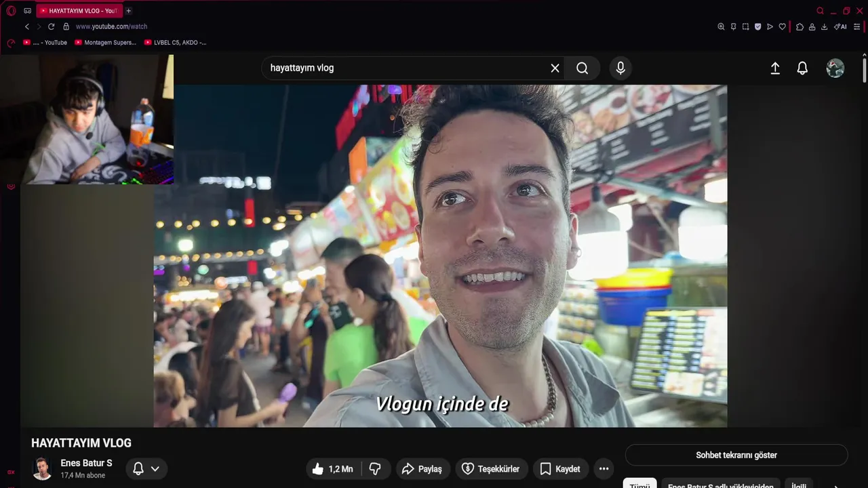The height and width of the screenshot is (488, 868).
Task: Click Sohbet tekrarını göster button
Action: coord(736,455)
